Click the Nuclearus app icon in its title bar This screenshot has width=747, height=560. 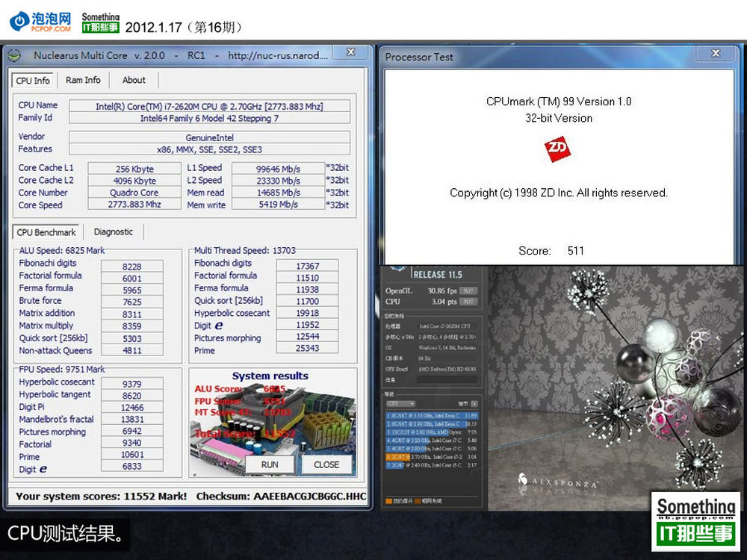(x=15, y=56)
